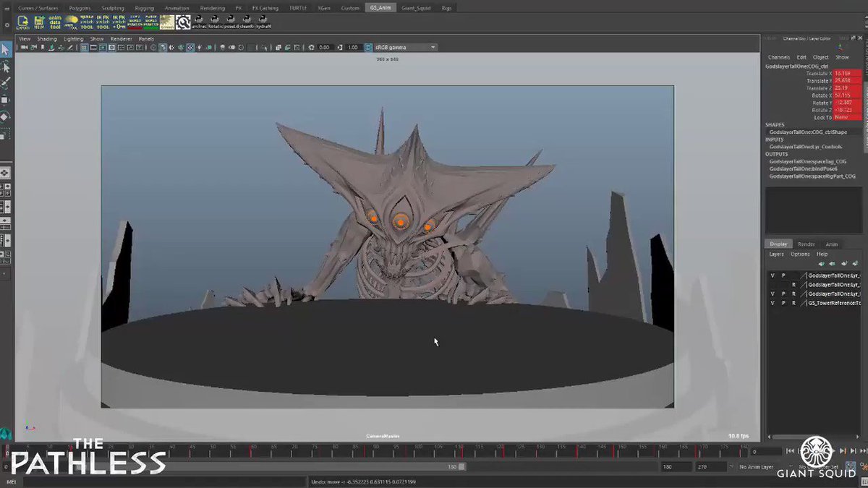Open the sRGB gamma view transform dropdown

405,47
